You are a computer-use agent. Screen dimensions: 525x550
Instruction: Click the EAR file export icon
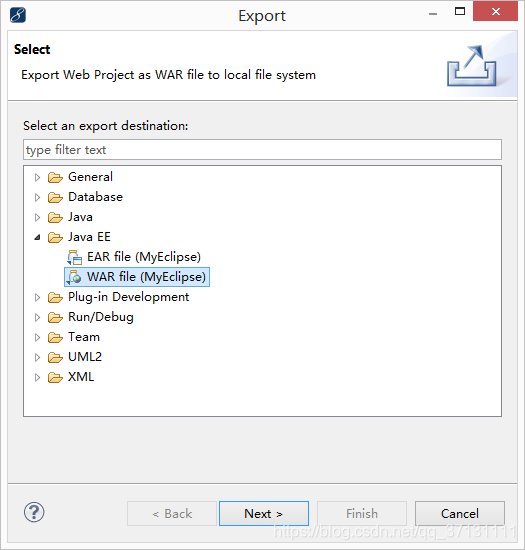click(74, 257)
